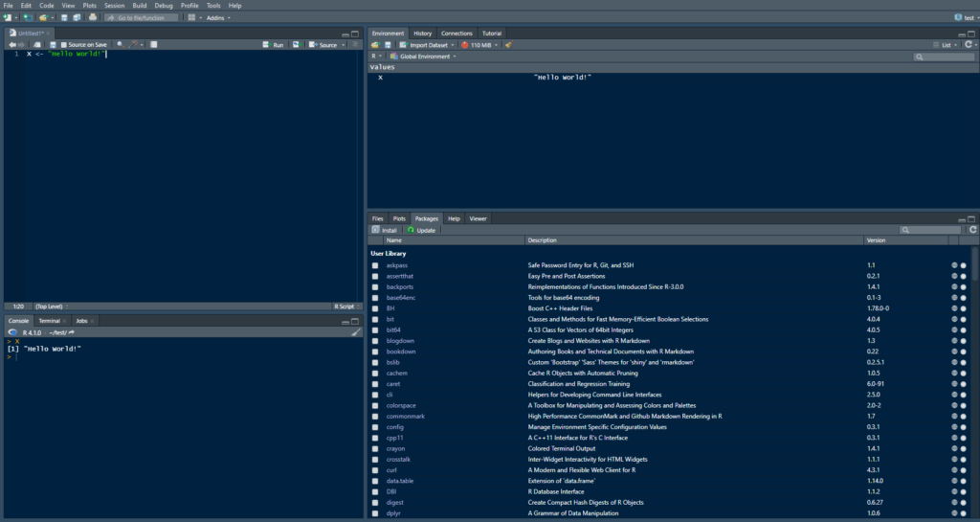Clear the console with the broom icon

tap(356, 332)
